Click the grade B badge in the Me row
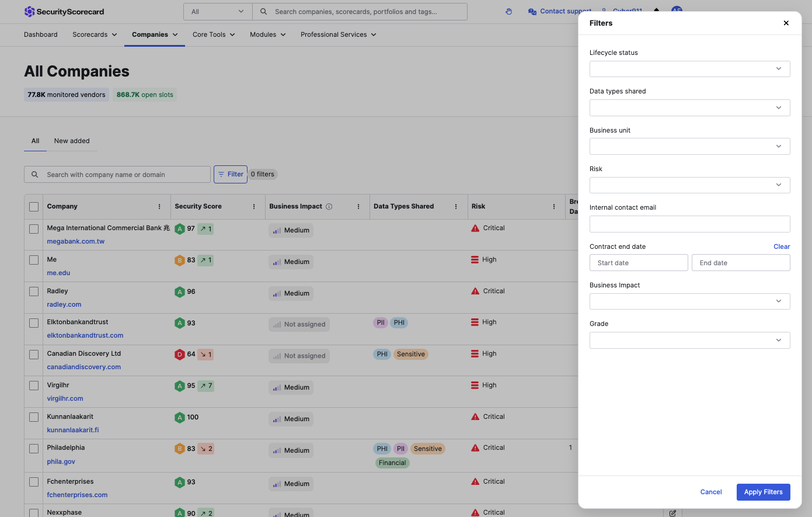812x517 pixels. 180,261
